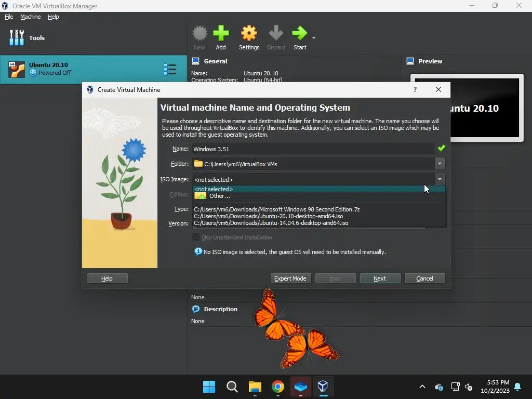This screenshot has width=532, height=399.
Task: Open the Ubuntu 20.10 machine menu icon
Action: (x=170, y=69)
